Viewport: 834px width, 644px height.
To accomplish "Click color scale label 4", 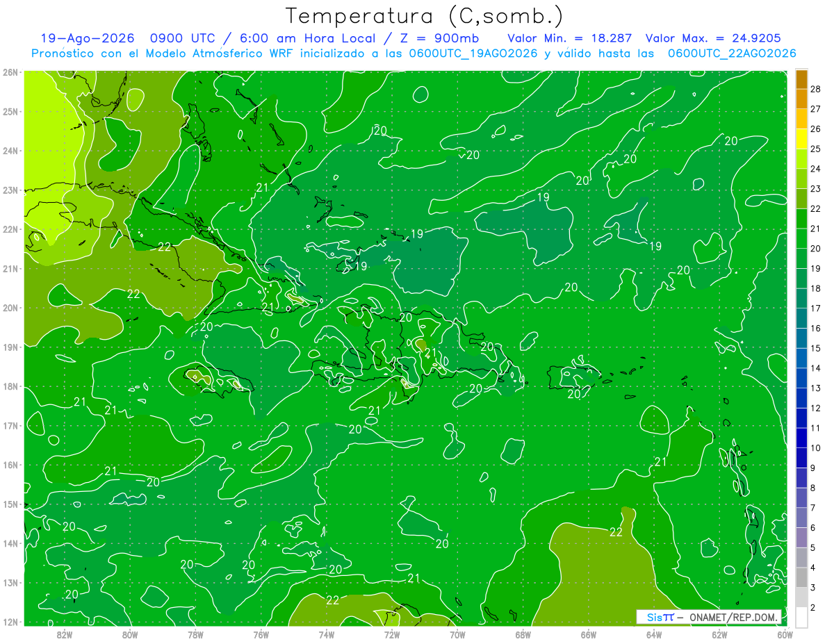I will point(814,568).
